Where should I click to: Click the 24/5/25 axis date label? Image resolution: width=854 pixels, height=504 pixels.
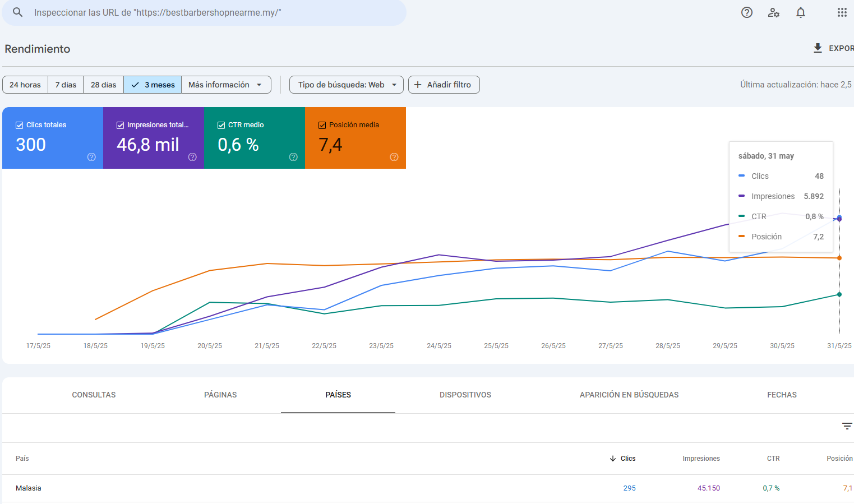tap(439, 346)
